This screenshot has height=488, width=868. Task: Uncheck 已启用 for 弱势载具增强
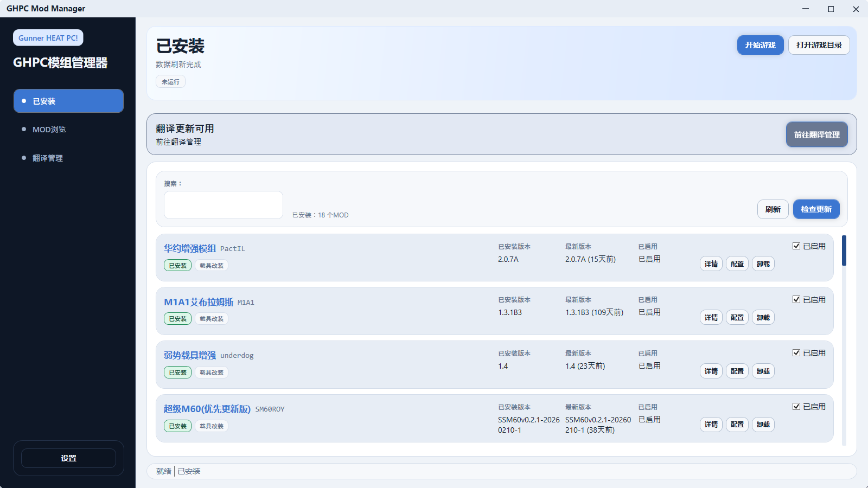pyautogui.click(x=796, y=352)
